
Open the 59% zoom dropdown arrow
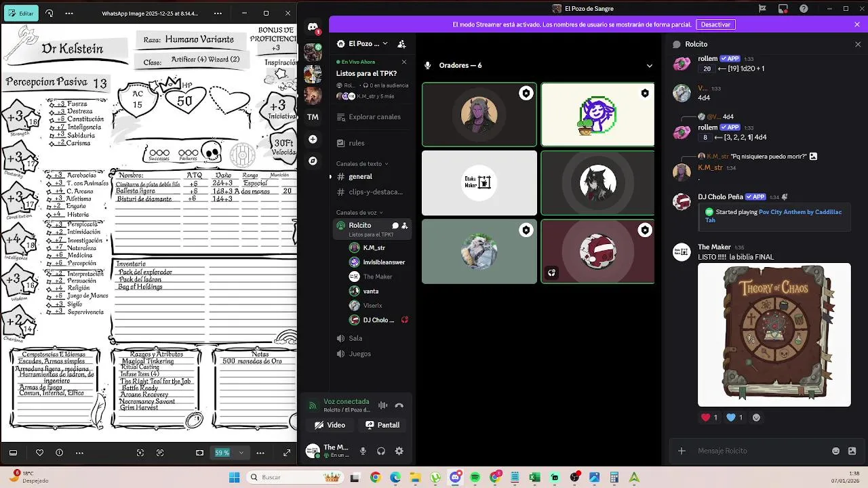pos(241,453)
